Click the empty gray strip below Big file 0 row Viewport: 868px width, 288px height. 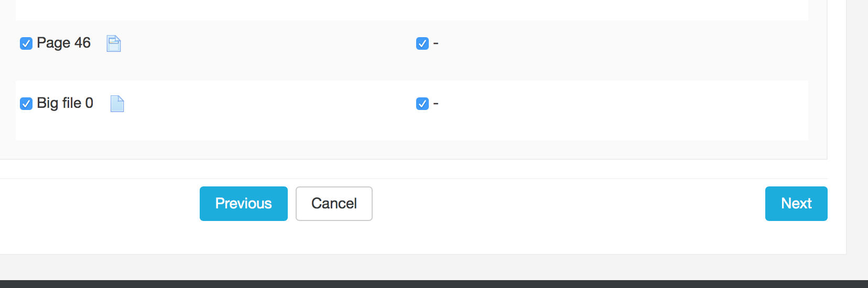[412, 149]
